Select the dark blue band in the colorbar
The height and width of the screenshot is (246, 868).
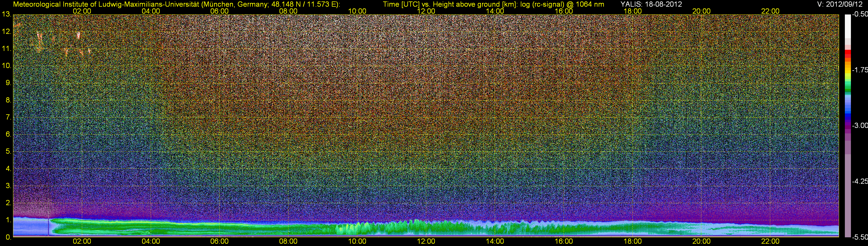[x=848, y=116]
